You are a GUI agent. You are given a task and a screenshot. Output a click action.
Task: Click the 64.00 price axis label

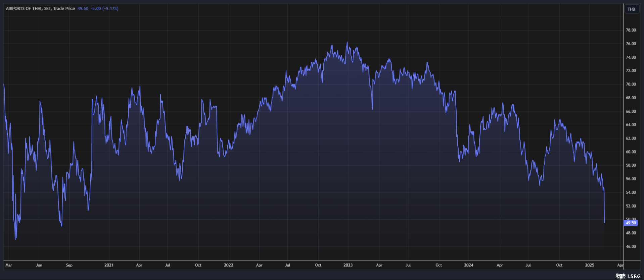(x=631, y=125)
